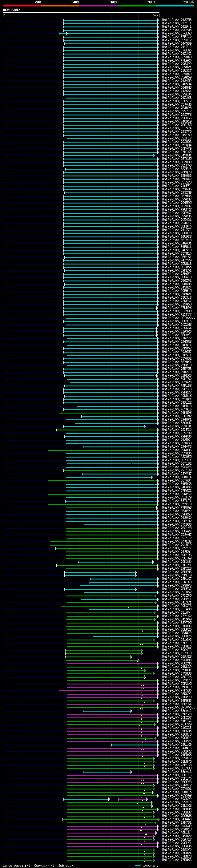Click the UniRef100_A9NPC2 entry
Screen dimensions: 197x868
click(x=177, y=494)
